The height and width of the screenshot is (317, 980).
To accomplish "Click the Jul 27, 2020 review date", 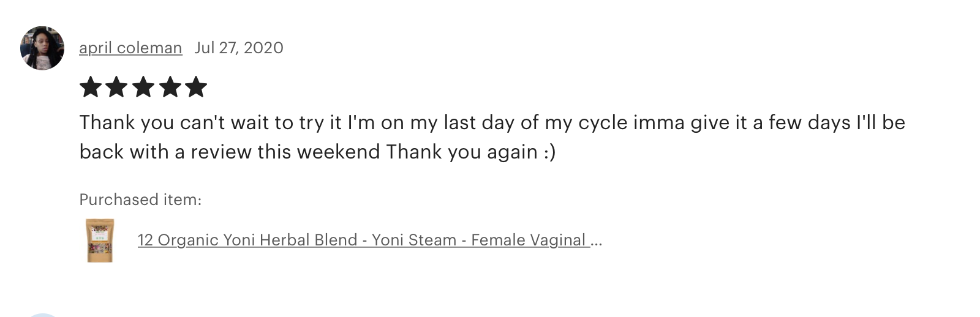I will 239,48.
